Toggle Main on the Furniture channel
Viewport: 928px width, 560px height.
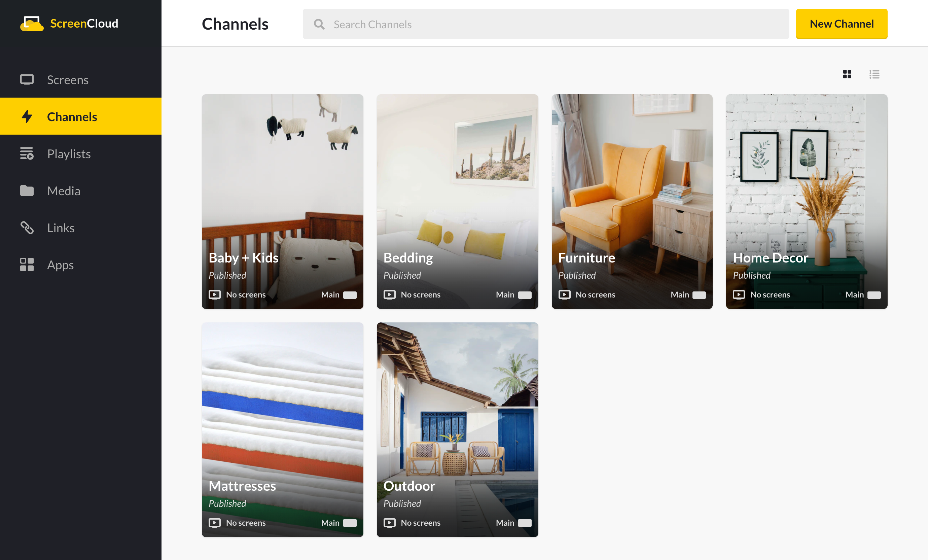(x=700, y=295)
